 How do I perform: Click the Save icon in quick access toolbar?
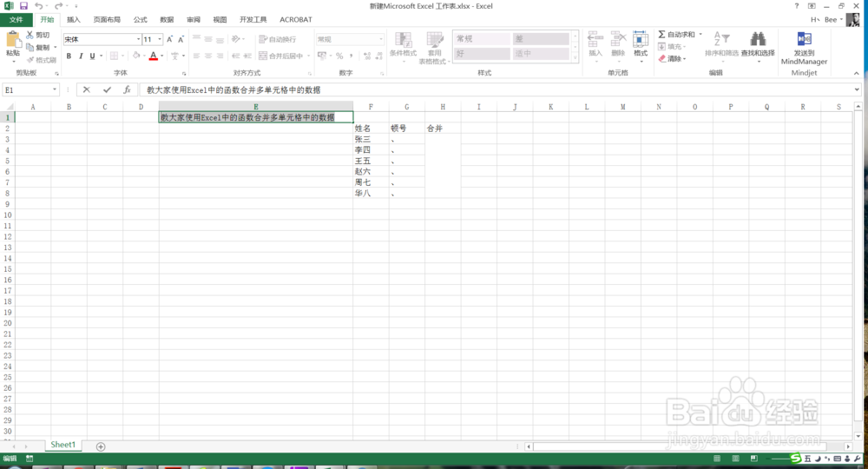coord(23,6)
